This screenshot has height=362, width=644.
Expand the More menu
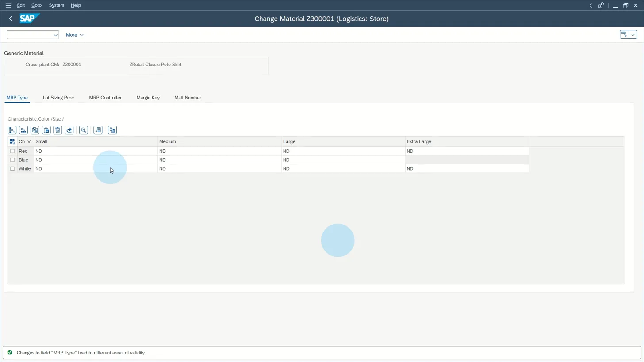(74, 35)
